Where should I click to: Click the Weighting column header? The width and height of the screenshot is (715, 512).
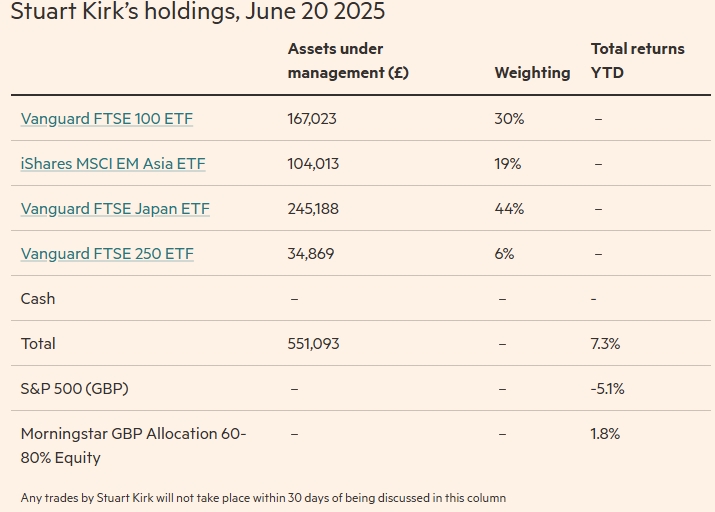[532, 73]
